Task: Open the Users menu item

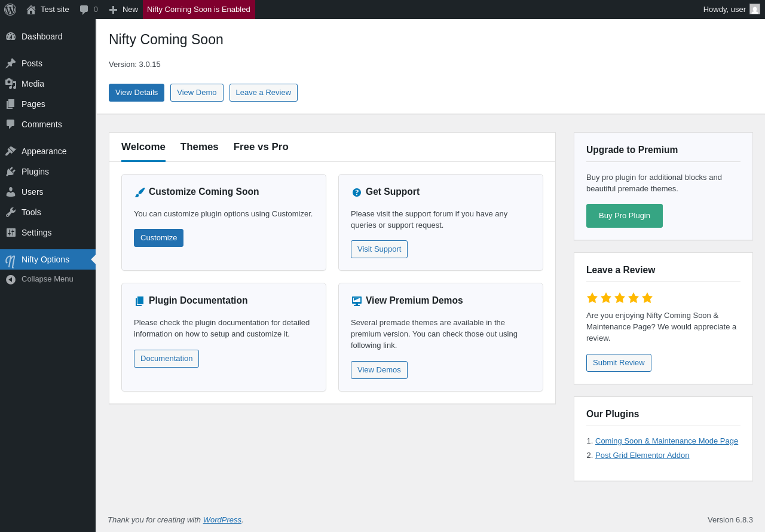Action: click(x=48, y=192)
